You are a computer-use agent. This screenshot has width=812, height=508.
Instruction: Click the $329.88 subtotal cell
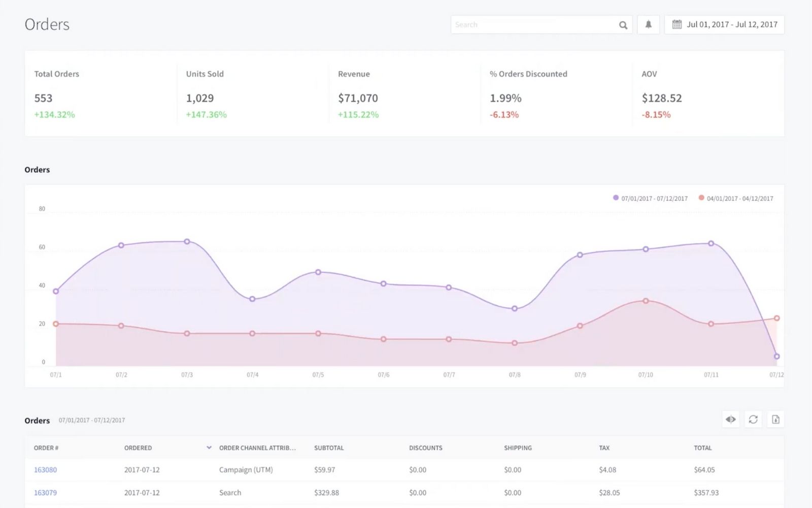(326, 493)
